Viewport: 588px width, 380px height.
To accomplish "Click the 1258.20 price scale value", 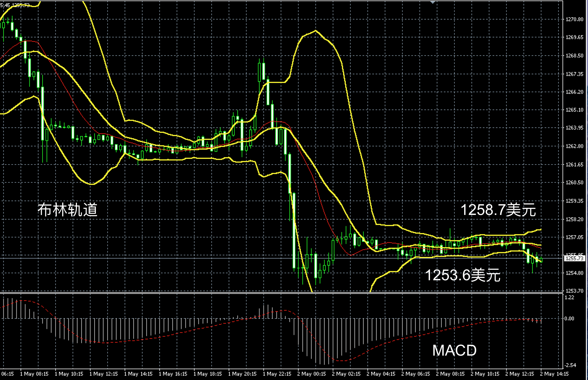I will point(574,219).
